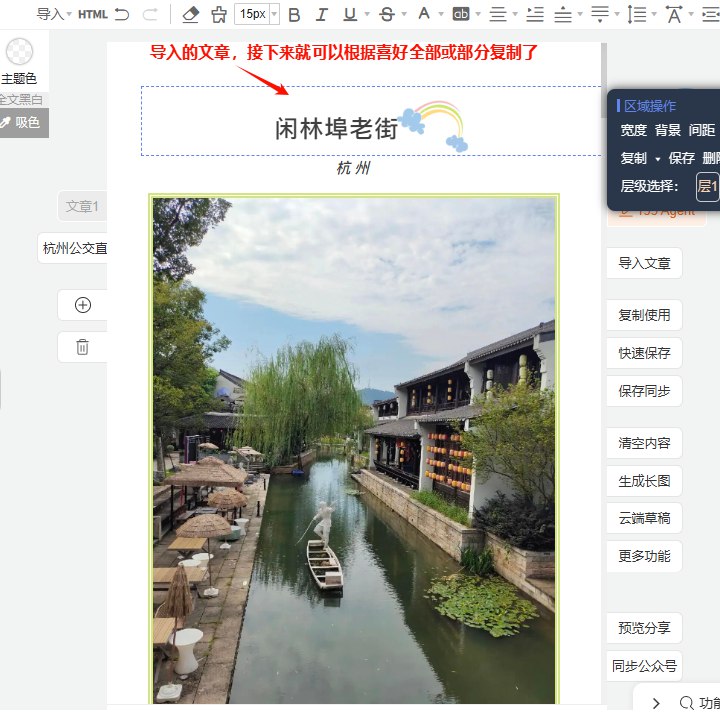Select the eraser clear-format tool
This screenshot has width=720, height=712.
coord(191,15)
